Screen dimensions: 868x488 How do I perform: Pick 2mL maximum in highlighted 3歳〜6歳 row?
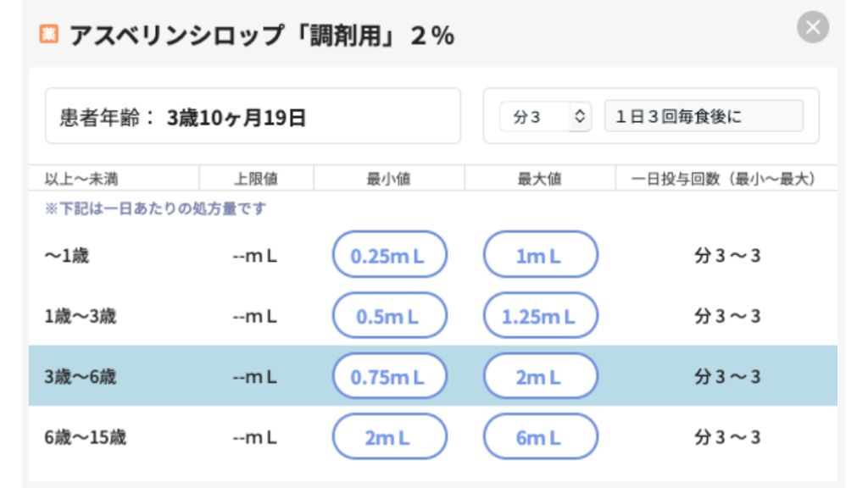coord(540,376)
